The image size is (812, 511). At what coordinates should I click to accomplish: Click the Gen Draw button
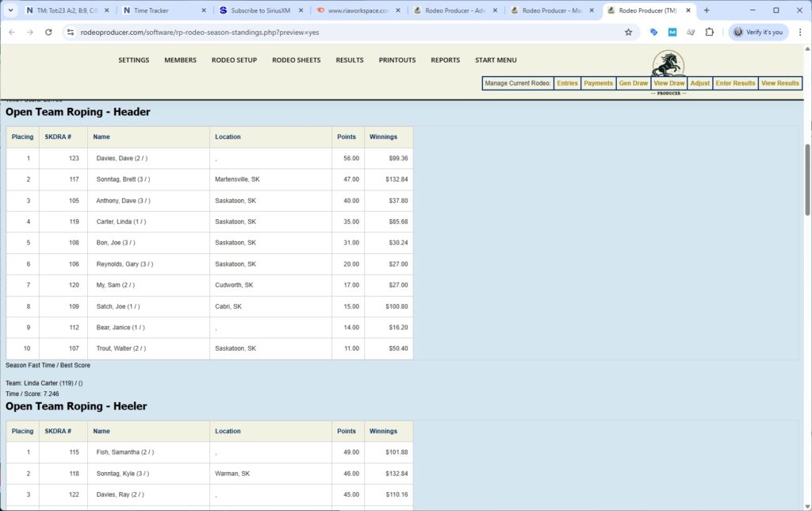633,83
